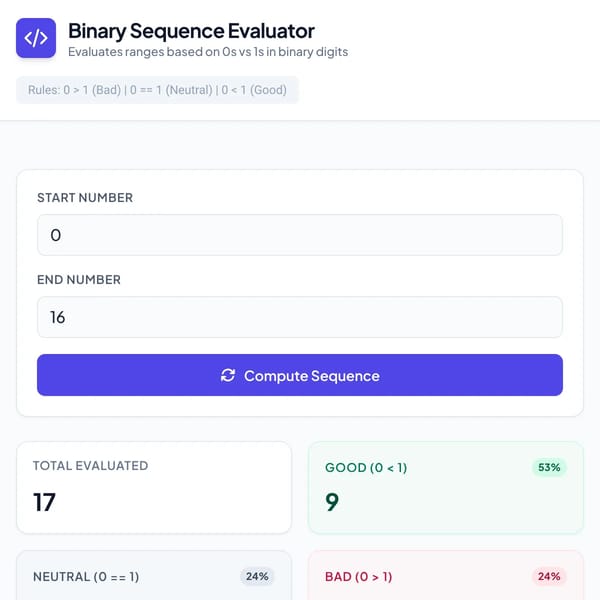Click the NEUTRAL (0 == 1) label
Viewport: 600px width, 600px height.
(86, 577)
